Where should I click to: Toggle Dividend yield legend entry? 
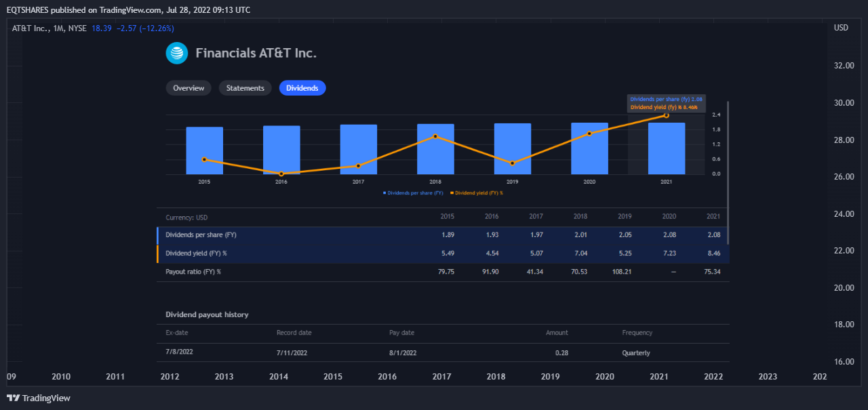tap(477, 192)
